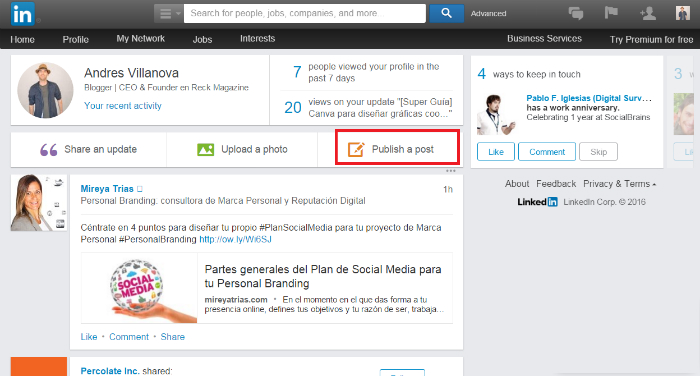700x376 pixels.
Task: Like Mireya Trias's post
Action: [x=89, y=337]
